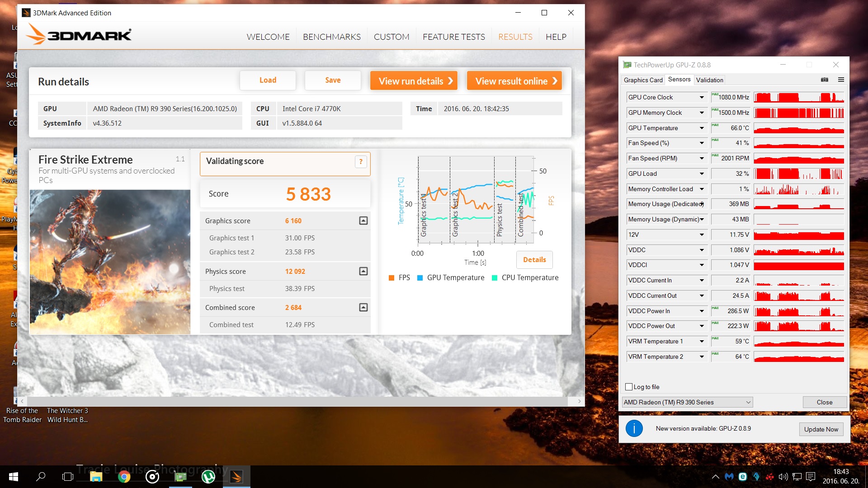Open Chrome from the taskbar

coord(124,477)
